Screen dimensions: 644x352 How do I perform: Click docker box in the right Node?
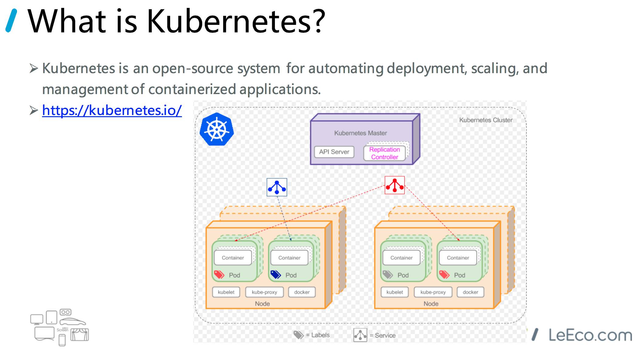tap(470, 292)
